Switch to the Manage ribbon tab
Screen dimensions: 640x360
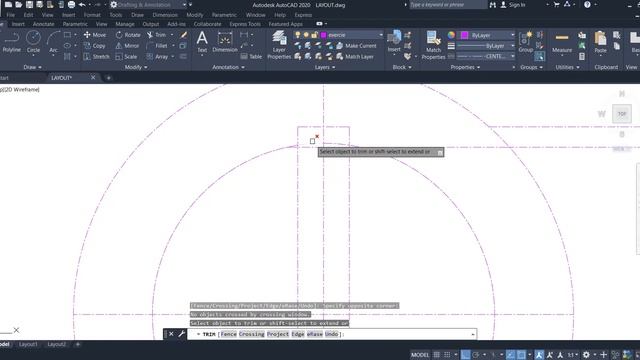tap(125, 24)
